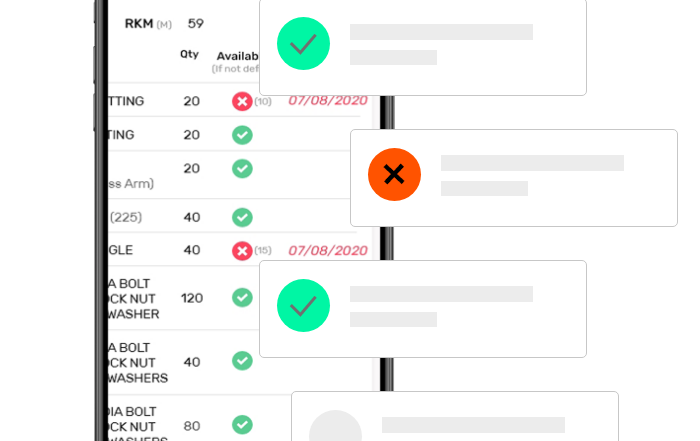Click the quantity 120 value
The width and height of the screenshot is (700, 441).
[x=192, y=298]
